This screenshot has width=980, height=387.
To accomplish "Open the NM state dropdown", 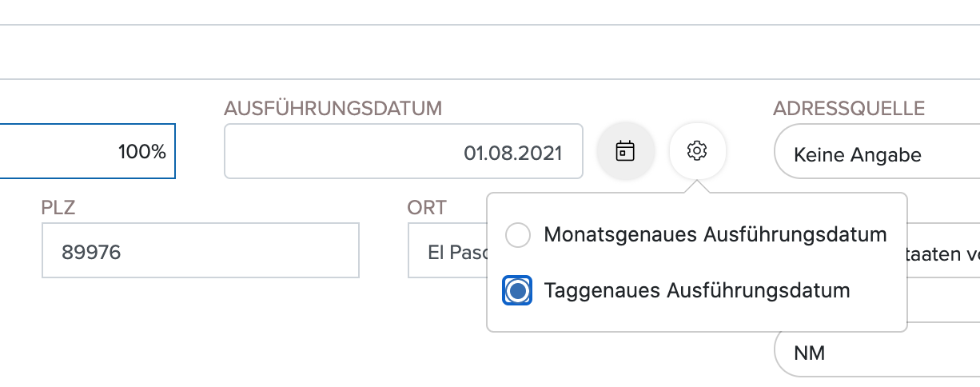I will (x=877, y=353).
